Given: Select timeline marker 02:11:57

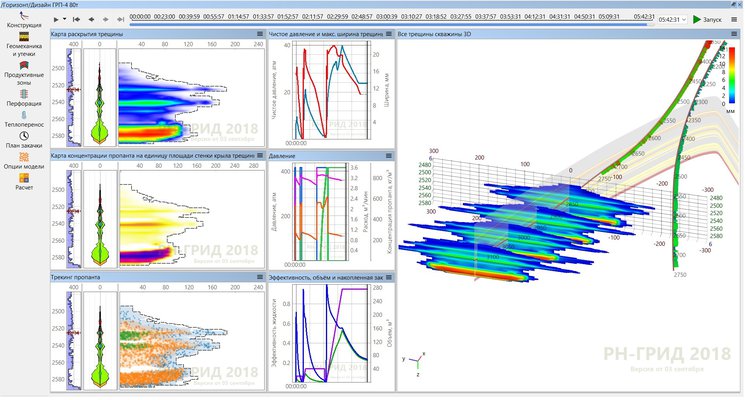Looking at the screenshot, I should pos(313,17).
